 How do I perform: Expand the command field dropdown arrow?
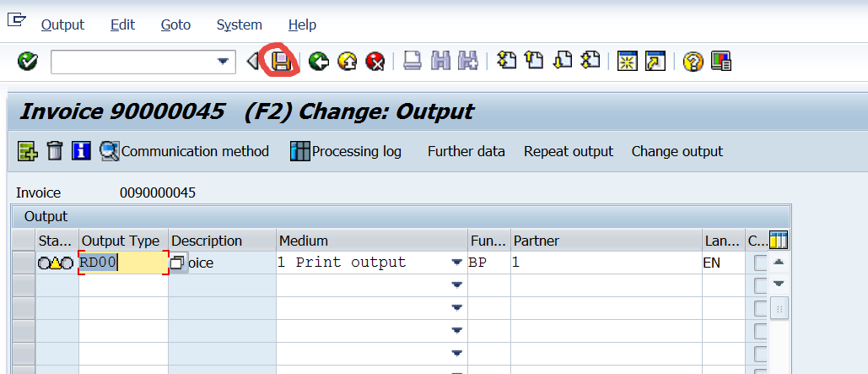pos(224,61)
